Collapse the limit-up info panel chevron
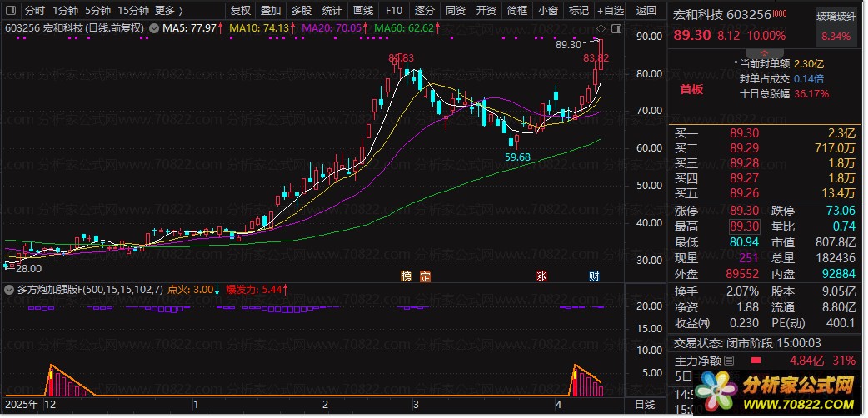 point(764,53)
